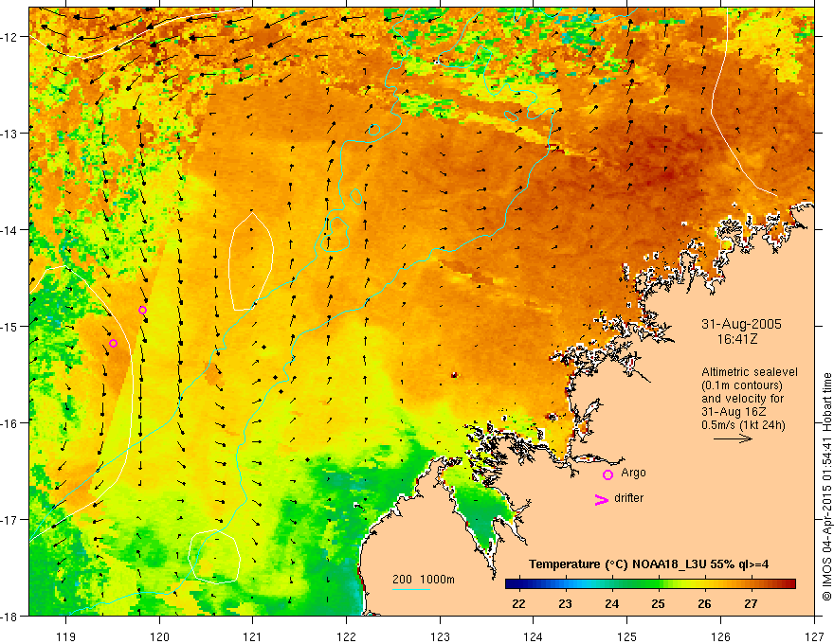The width and height of the screenshot is (834, 644).
Task: Click the longitude axis label 126
Action: tap(720, 636)
